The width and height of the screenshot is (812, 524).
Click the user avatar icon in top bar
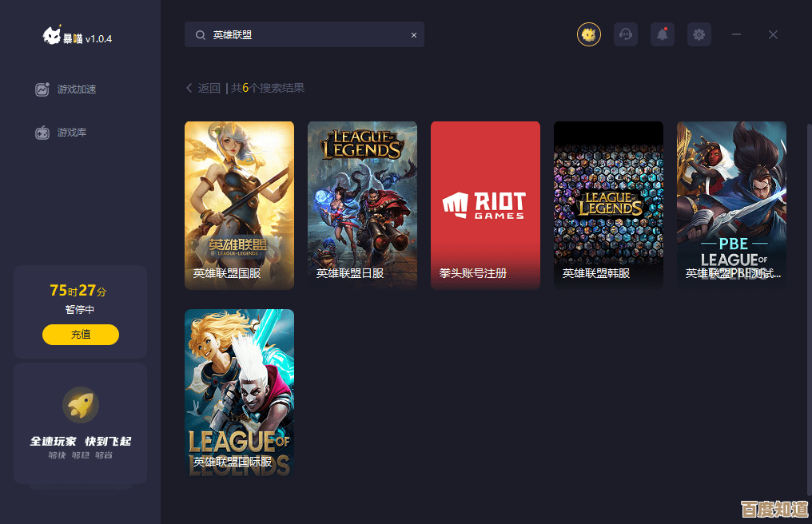(589, 34)
